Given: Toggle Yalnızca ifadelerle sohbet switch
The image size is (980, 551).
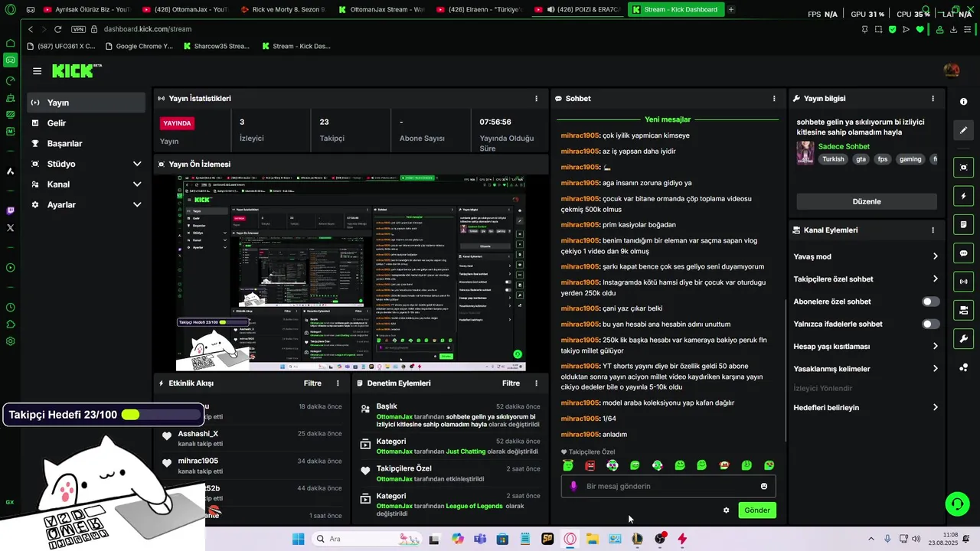Looking at the screenshot, I should 930,324.
